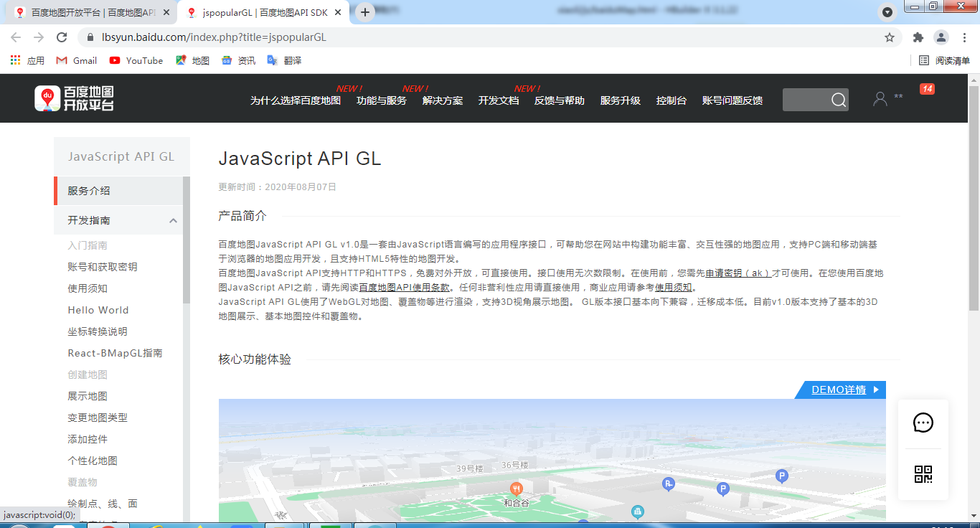Click the search magnifier icon in header
The height and width of the screenshot is (528, 980).
(x=838, y=100)
